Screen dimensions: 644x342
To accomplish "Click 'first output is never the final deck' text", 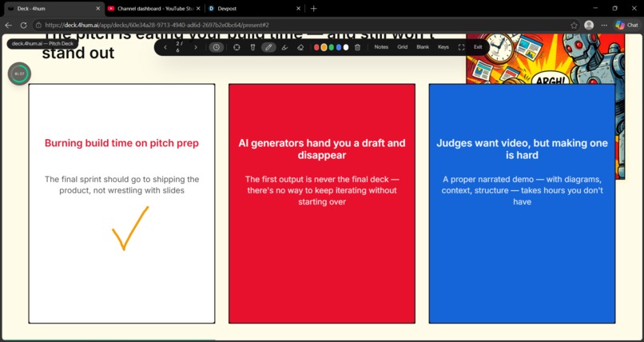I will pos(321,190).
